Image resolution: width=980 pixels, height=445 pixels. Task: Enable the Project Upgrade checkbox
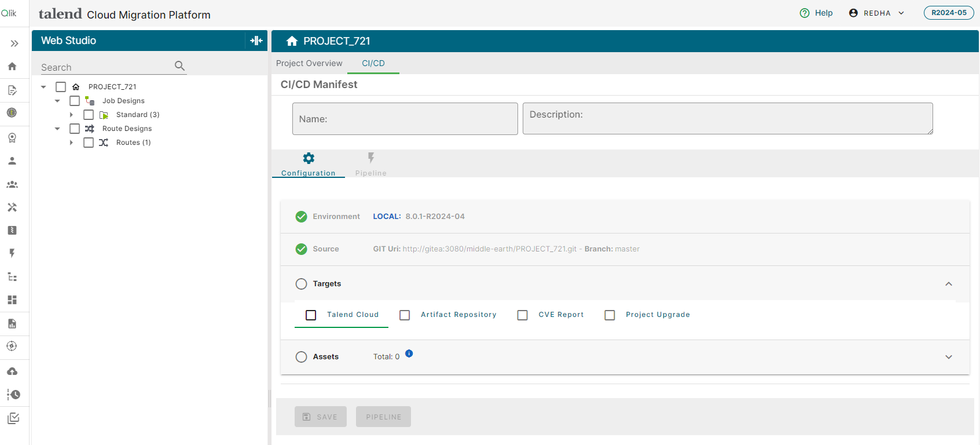(610, 315)
